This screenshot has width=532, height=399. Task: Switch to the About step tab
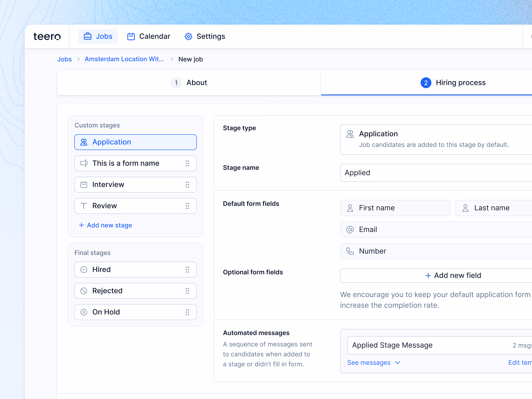click(189, 82)
